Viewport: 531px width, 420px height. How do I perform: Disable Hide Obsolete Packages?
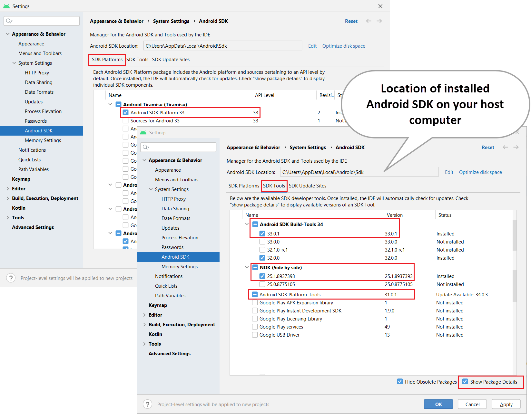point(400,381)
